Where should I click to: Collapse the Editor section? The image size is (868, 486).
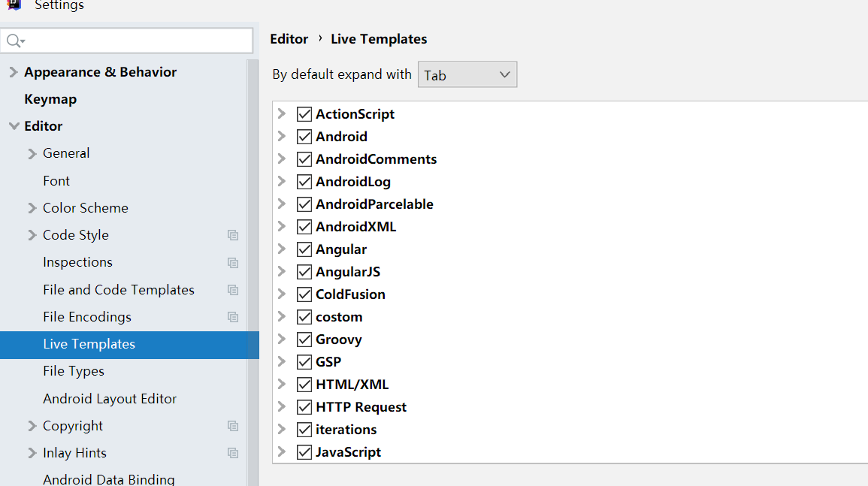pyautogui.click(x=14, y=126)
